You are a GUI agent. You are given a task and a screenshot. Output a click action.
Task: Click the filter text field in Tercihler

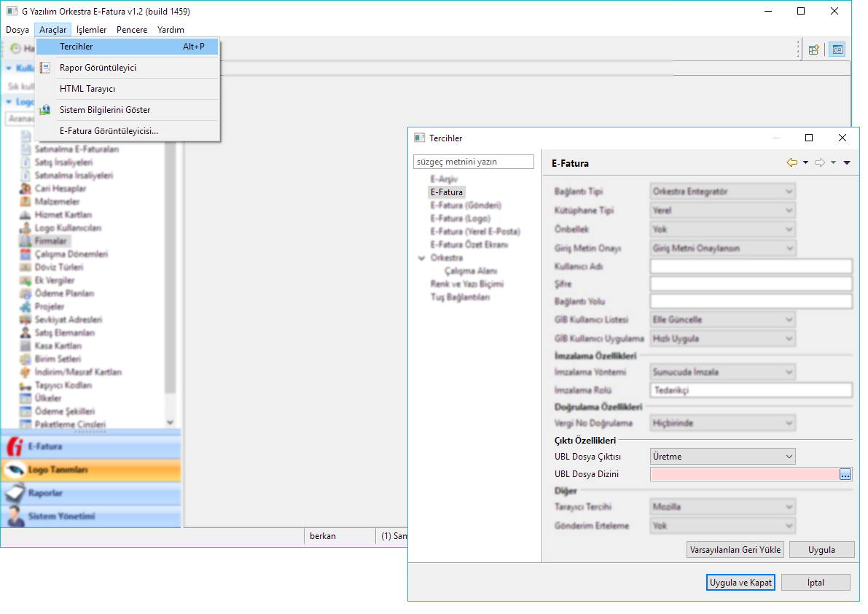click(x=474, y=162)
